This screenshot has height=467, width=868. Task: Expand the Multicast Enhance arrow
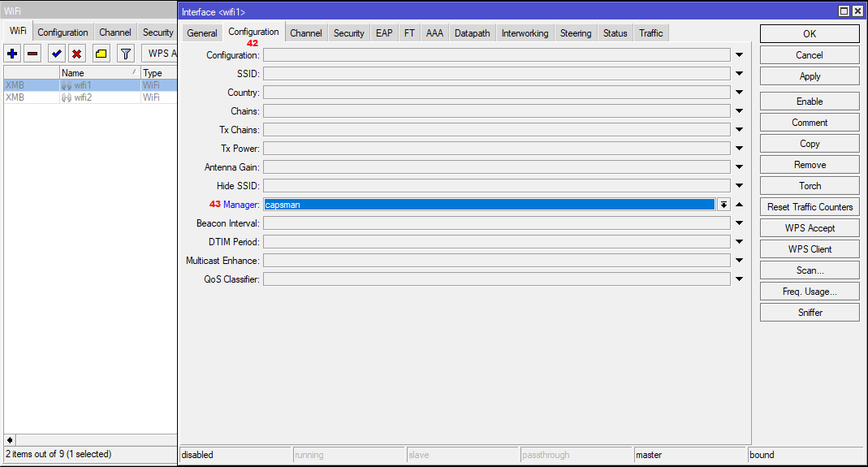pos(739,261)
